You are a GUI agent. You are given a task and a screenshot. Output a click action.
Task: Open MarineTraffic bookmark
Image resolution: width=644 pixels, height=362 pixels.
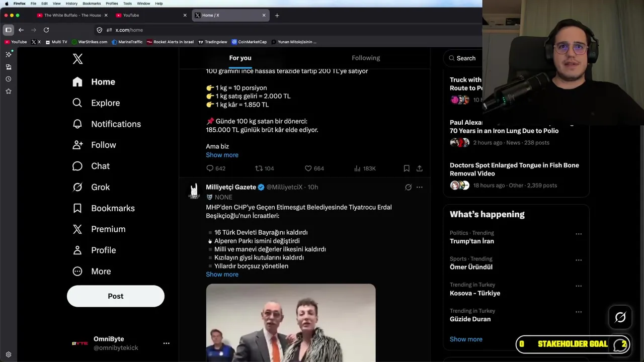click(127, 42)
